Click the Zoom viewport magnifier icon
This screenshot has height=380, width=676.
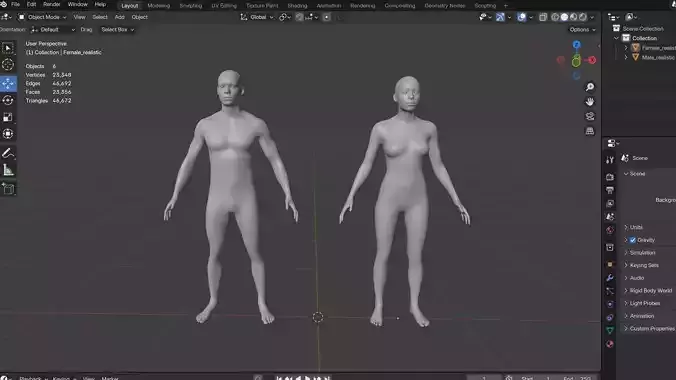(x=590, y=87)
